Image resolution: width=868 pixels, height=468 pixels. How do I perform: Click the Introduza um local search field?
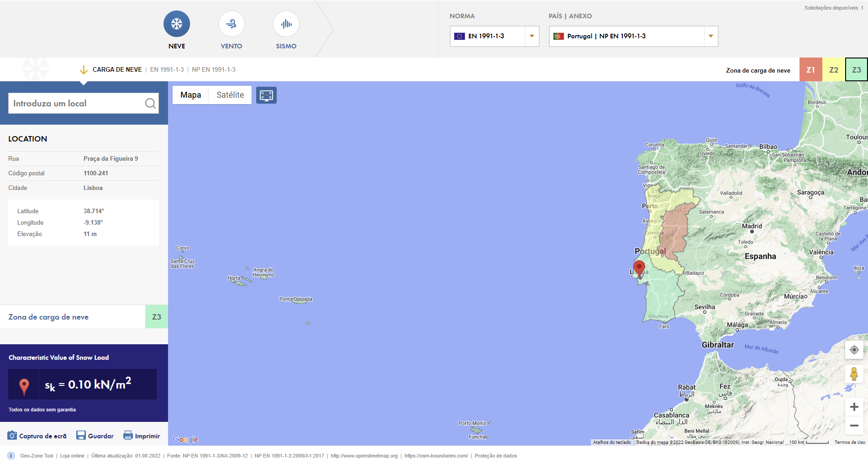pyautogui.click(x=78, y=103)
